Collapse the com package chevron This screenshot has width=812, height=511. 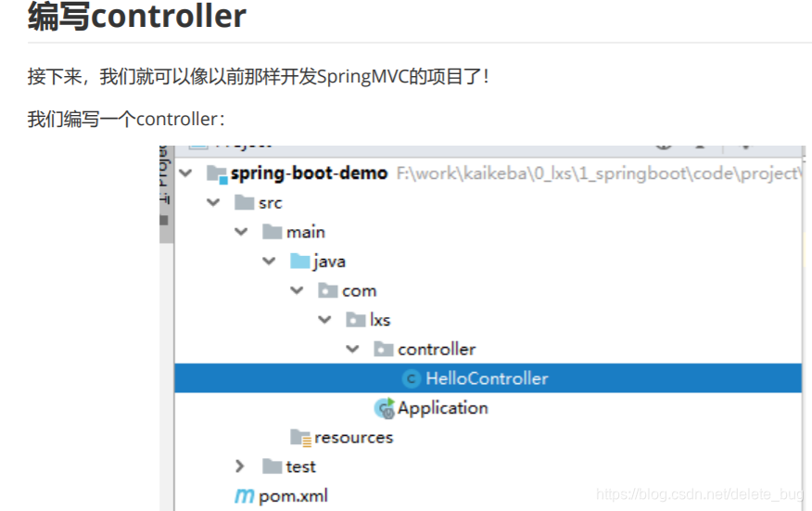coord(297,290)
